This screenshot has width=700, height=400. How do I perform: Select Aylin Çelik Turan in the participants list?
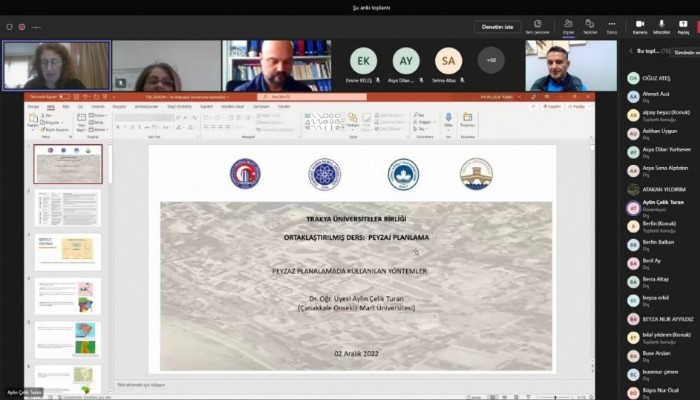(x=662, y=208)
